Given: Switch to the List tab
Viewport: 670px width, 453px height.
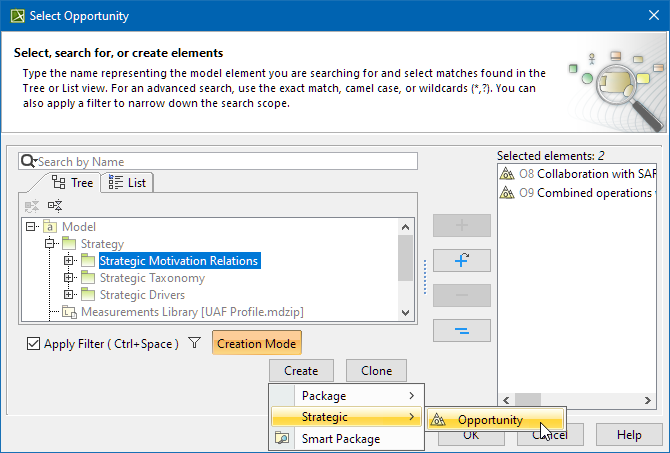Looking at the screenshot, I should pos(127,183).
